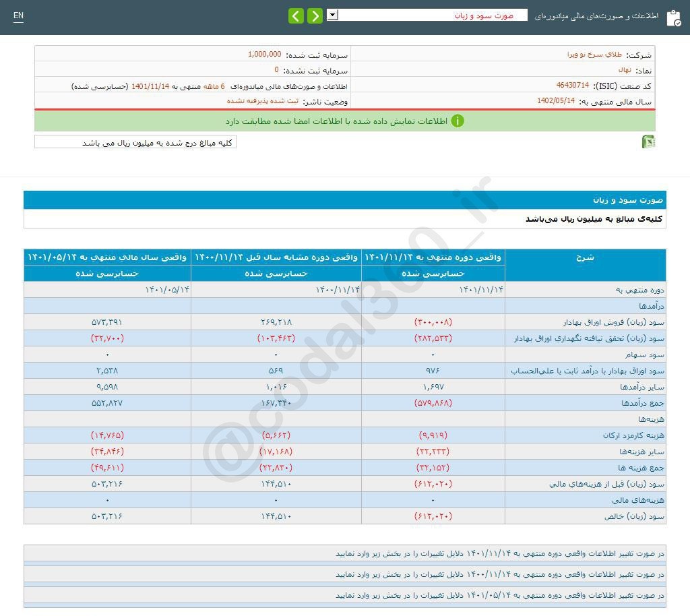Click the green info circle icon

[x=457, y=121]
